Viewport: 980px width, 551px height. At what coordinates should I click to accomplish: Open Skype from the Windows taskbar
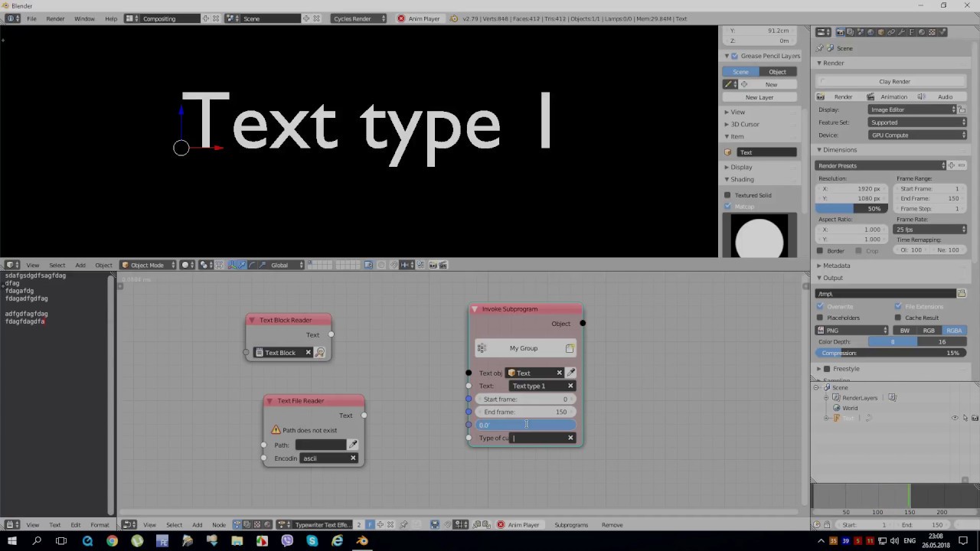(312, 541)
